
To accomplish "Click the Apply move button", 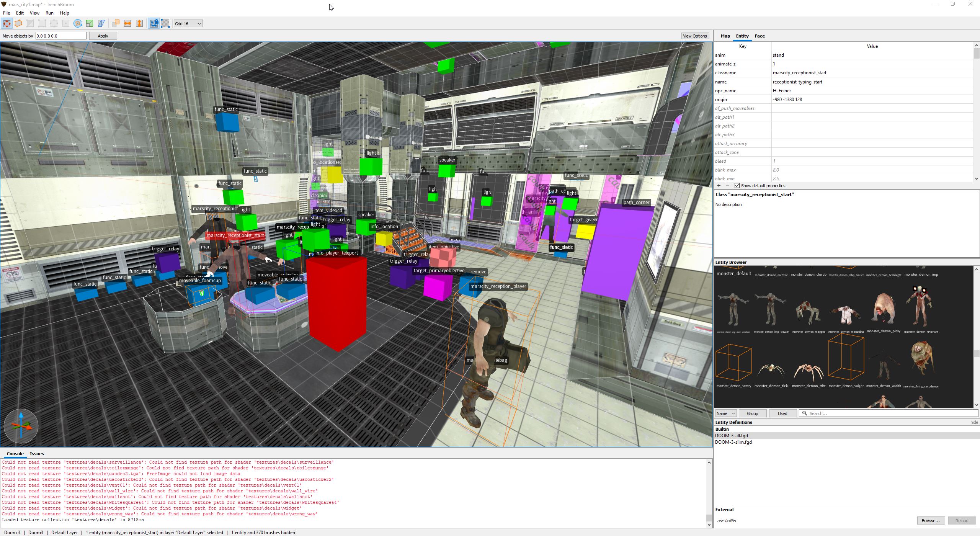I will click(103, 36).
